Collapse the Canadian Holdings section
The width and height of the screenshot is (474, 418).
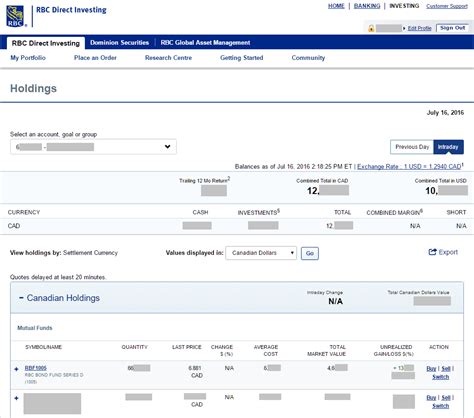21,298
